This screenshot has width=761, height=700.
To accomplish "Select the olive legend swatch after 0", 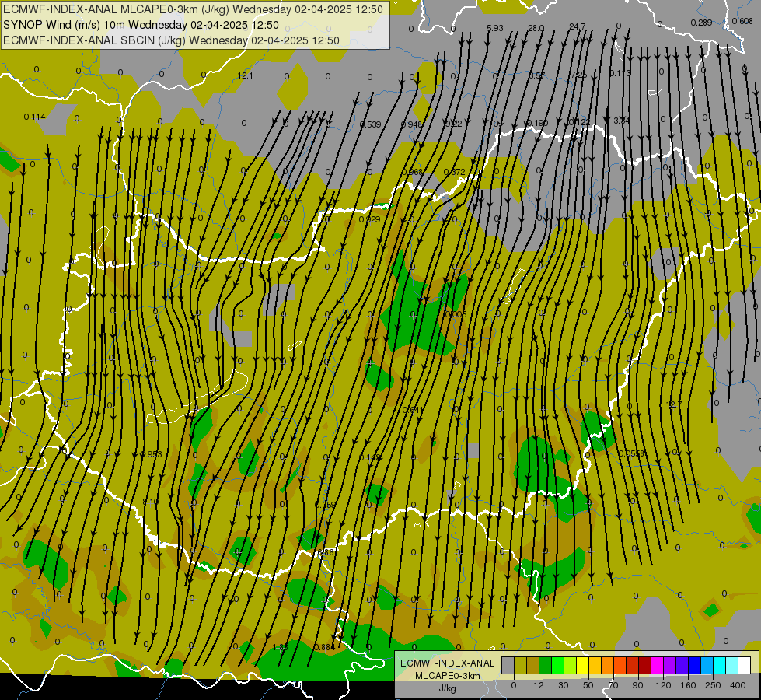I will 520,666.
